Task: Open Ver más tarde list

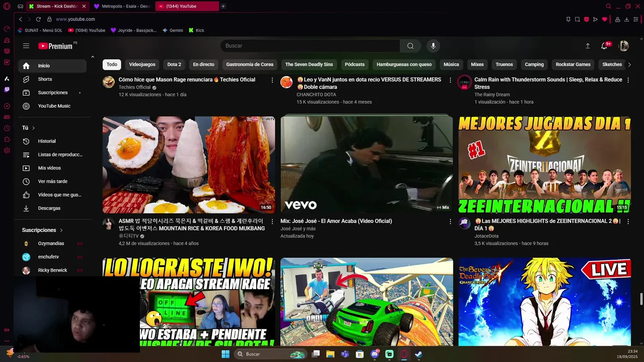Action: (52, 182)
